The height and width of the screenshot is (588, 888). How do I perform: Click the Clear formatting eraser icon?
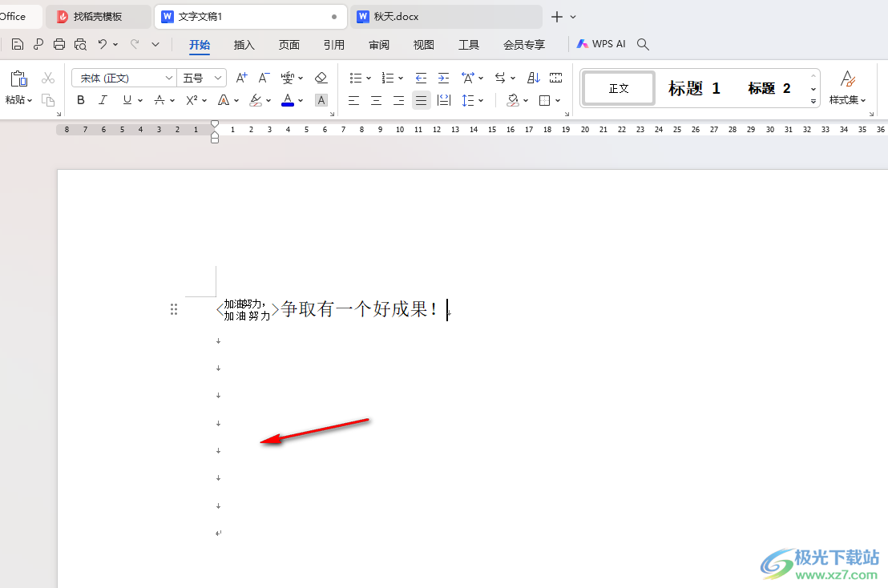pyautogui.click(x=321, y=78)
